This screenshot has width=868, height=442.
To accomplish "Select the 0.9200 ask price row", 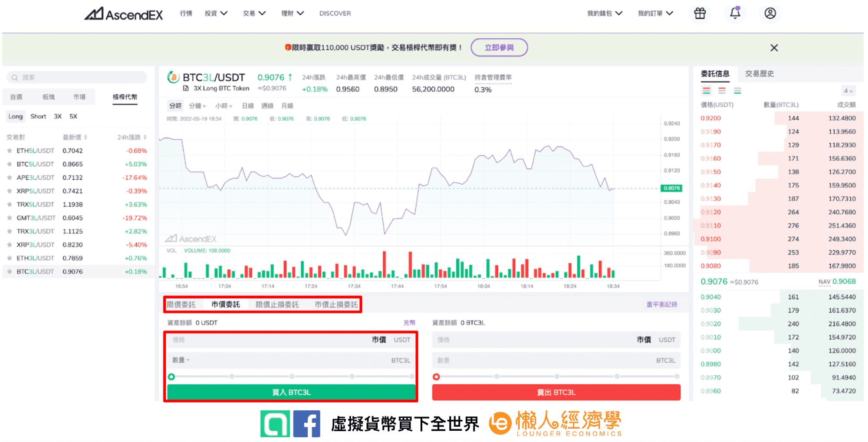I will (x=778, y=118).
